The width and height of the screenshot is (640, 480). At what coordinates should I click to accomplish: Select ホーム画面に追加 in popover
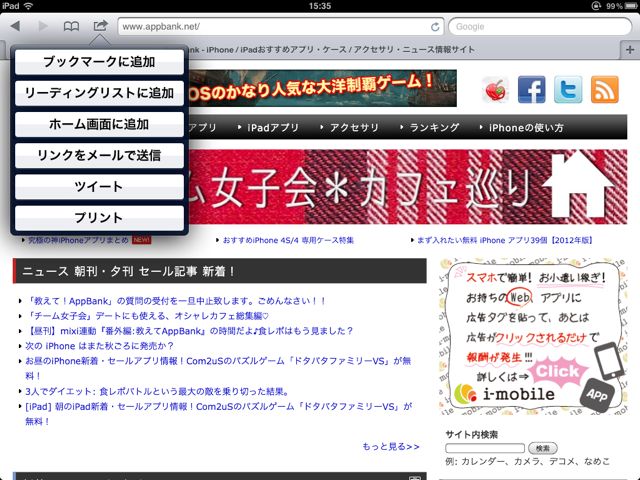click(x=99, y=124)
